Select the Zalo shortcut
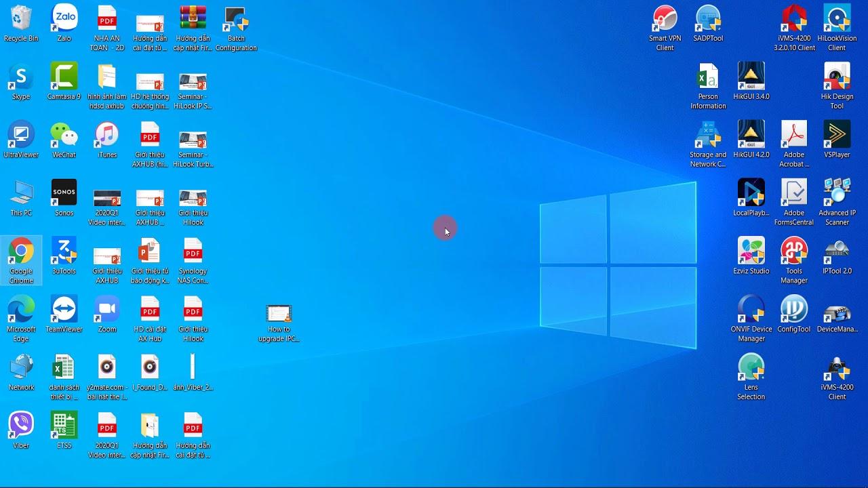 [64, 24]
